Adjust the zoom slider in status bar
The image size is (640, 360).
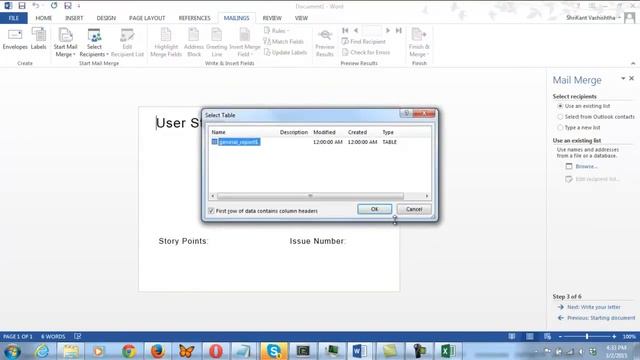tap(587, 337)
